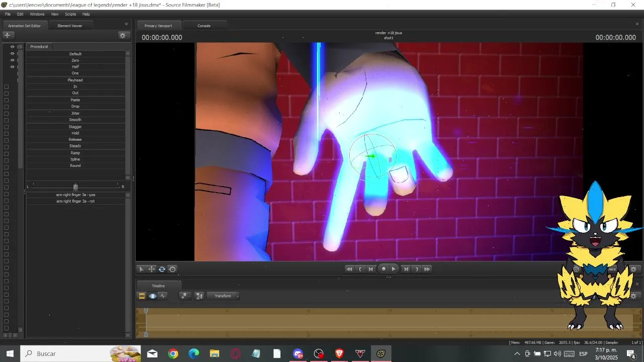Image resolution: width=644 pixels, height=362 pixels.
Task: Open the notifications center icon
Action: 630,353
